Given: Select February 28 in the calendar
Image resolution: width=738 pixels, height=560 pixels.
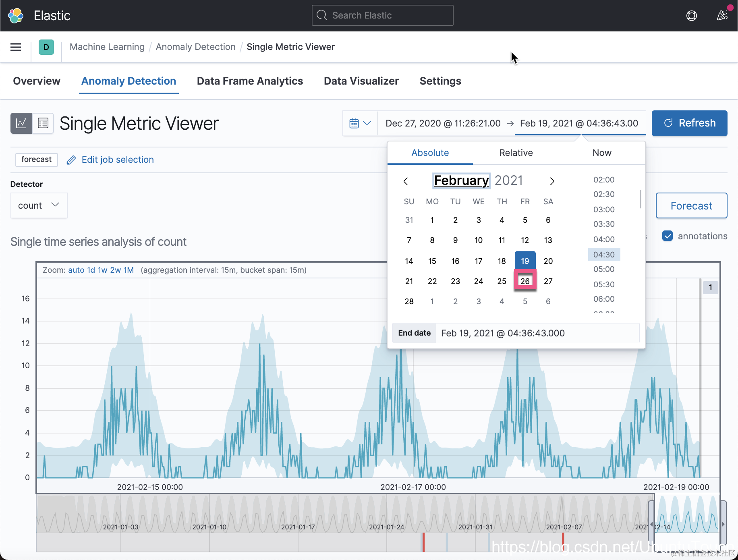Looking at the screenshot, I should [409, 301].
